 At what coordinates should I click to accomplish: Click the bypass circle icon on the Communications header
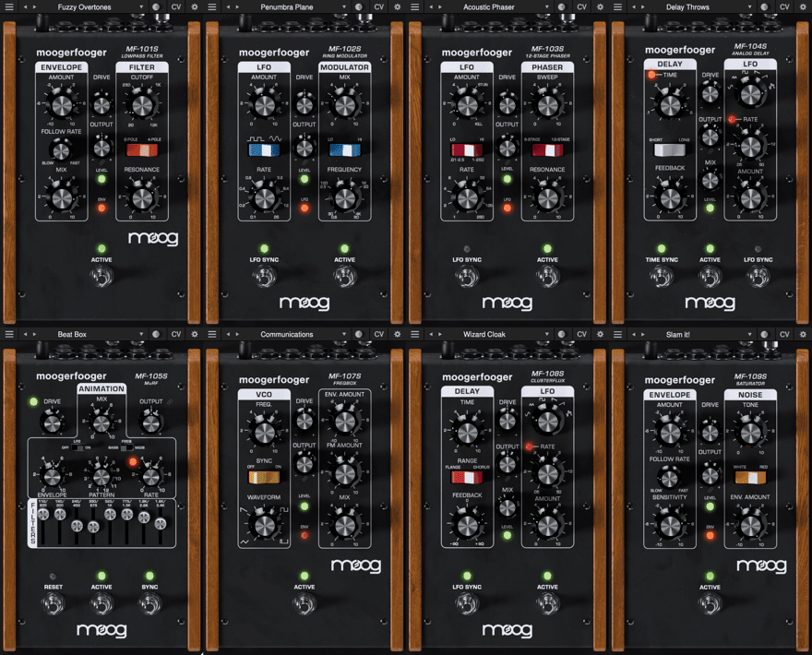tap(358, 334)
